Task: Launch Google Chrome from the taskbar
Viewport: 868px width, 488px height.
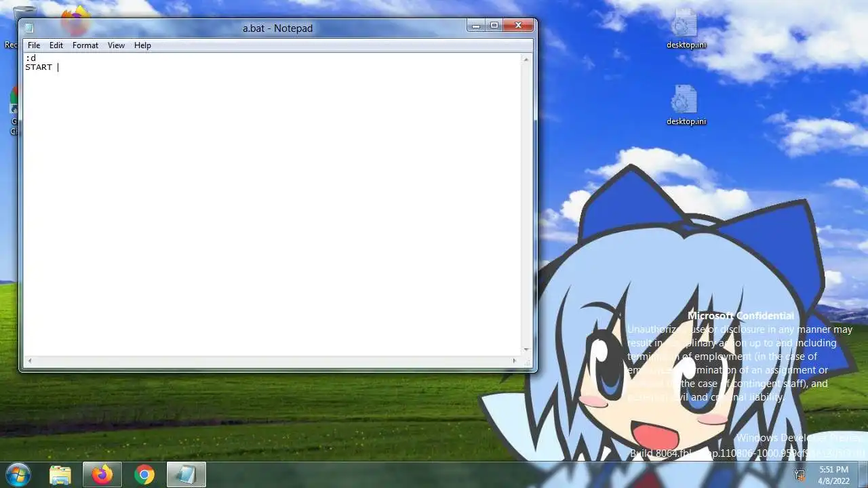Action: pos(144,474)
